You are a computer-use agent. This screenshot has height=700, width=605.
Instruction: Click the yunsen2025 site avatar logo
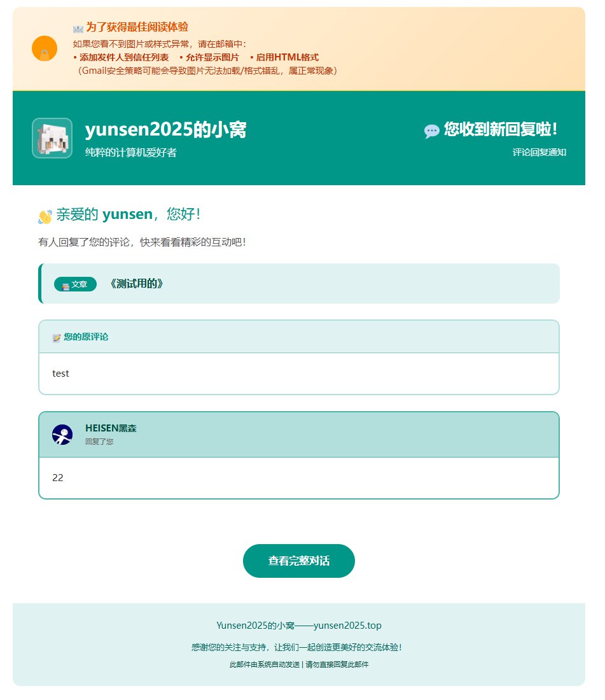pyautogui.click(x=52, y=138)
